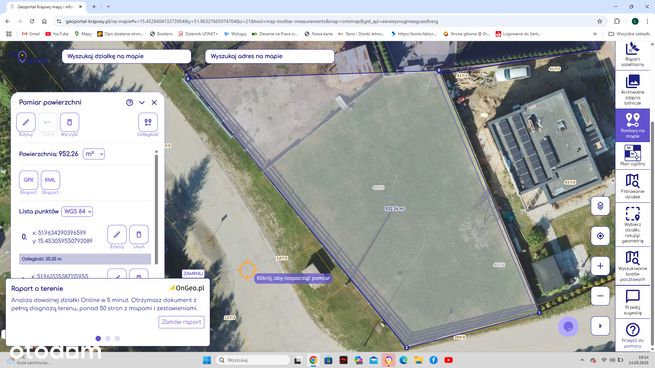Click the Wyszukaj taskbar search box
The image size is (655, 368).
pyautogui.click(x=253, y=360)
